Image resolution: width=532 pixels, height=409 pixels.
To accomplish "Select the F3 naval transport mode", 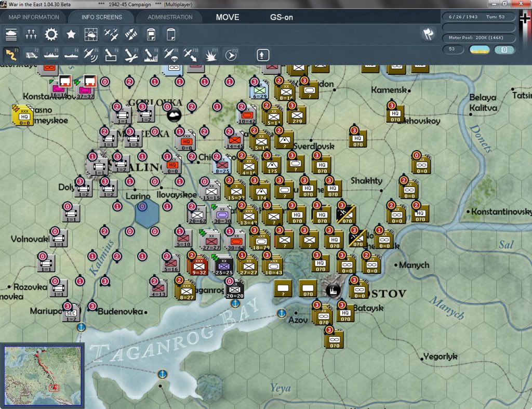I will [x=51, y=55].
